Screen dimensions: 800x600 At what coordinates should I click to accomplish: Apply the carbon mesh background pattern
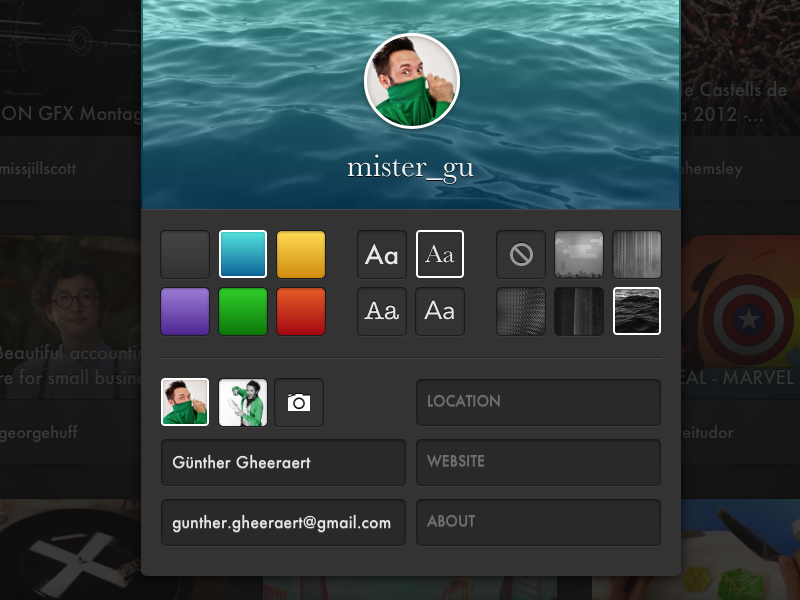[x=520, y=311]
